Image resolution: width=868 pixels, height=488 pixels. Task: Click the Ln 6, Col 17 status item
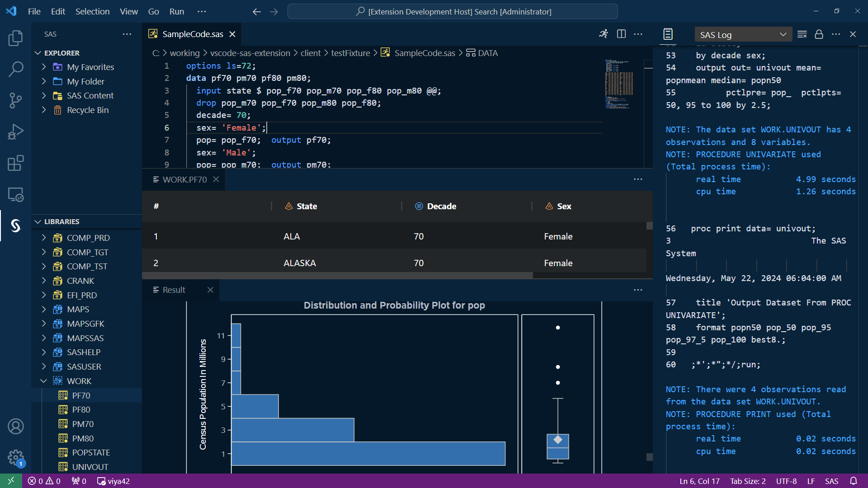pyautogui.click(x=699, y=481)
